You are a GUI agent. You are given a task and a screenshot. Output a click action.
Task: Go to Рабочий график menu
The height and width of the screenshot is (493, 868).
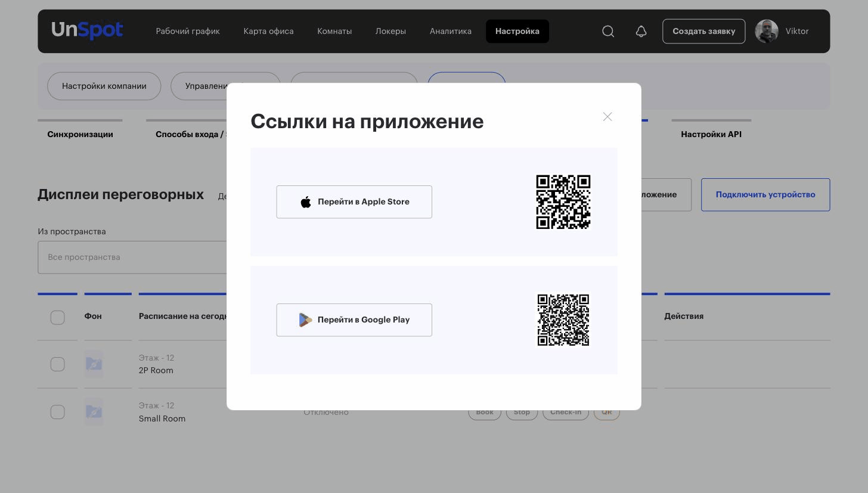tap(188, 31)
